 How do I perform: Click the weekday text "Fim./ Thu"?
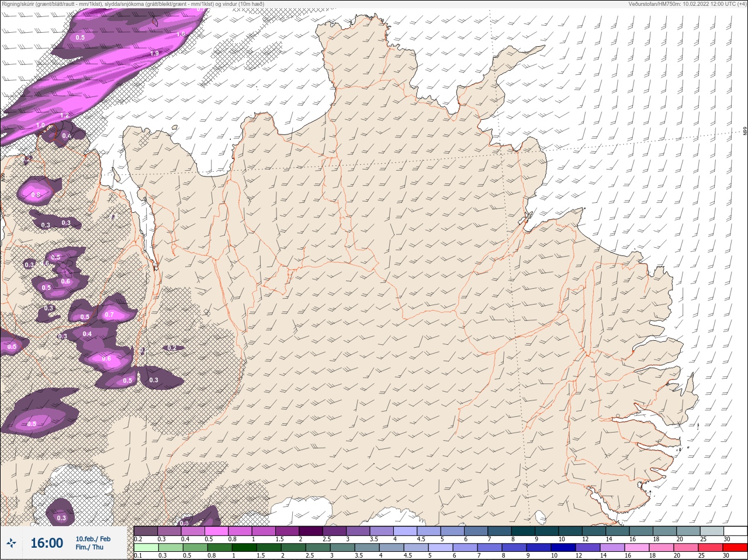point(89,547)
